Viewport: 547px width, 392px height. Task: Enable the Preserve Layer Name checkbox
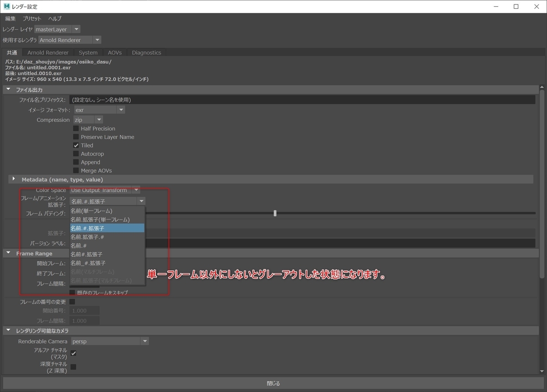coord(76,137)
